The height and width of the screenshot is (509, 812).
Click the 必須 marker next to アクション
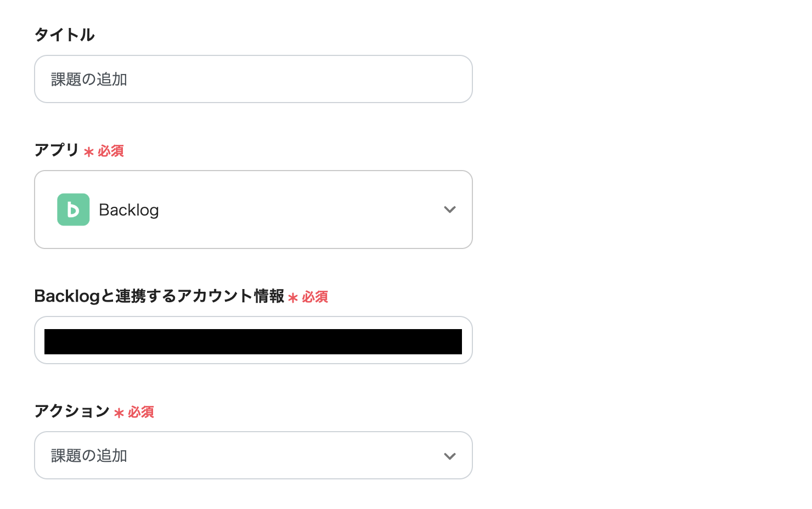pyautogui.click(x=141, y=412)
